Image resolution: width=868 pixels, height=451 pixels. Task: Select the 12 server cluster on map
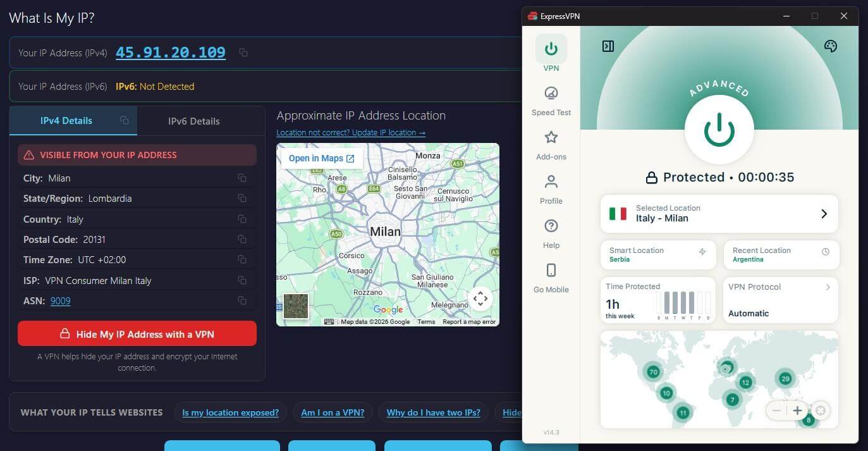(746, 382)
